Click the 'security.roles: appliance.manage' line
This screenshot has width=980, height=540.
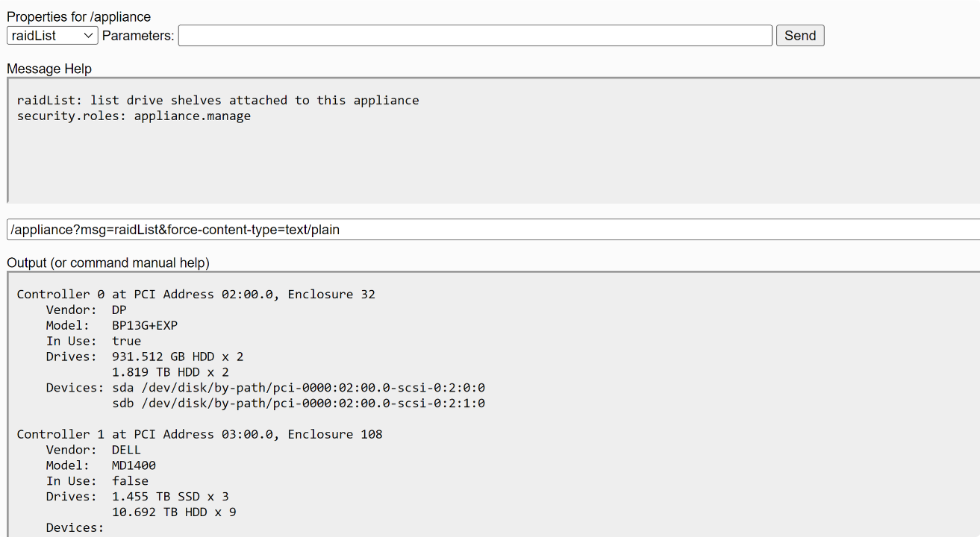134,116
